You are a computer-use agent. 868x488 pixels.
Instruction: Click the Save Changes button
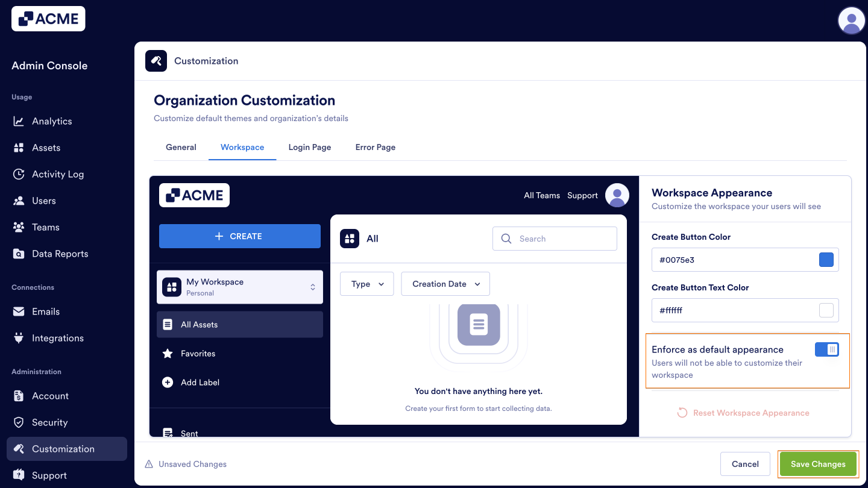818,464
